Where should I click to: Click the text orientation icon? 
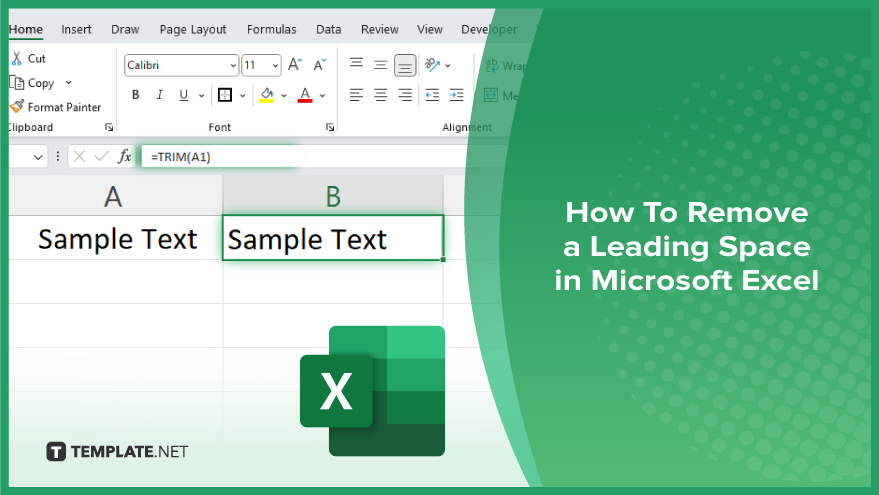pos(432,65)
